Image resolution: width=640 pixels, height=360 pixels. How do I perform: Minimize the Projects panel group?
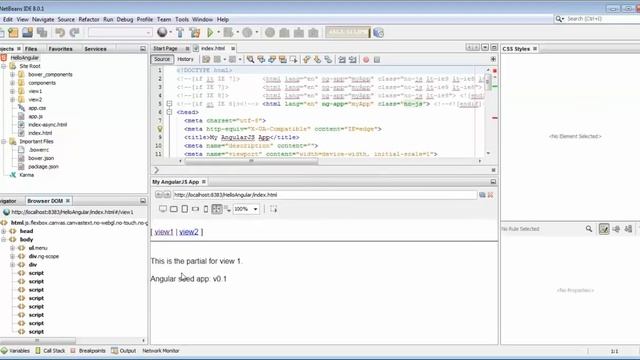143,49
